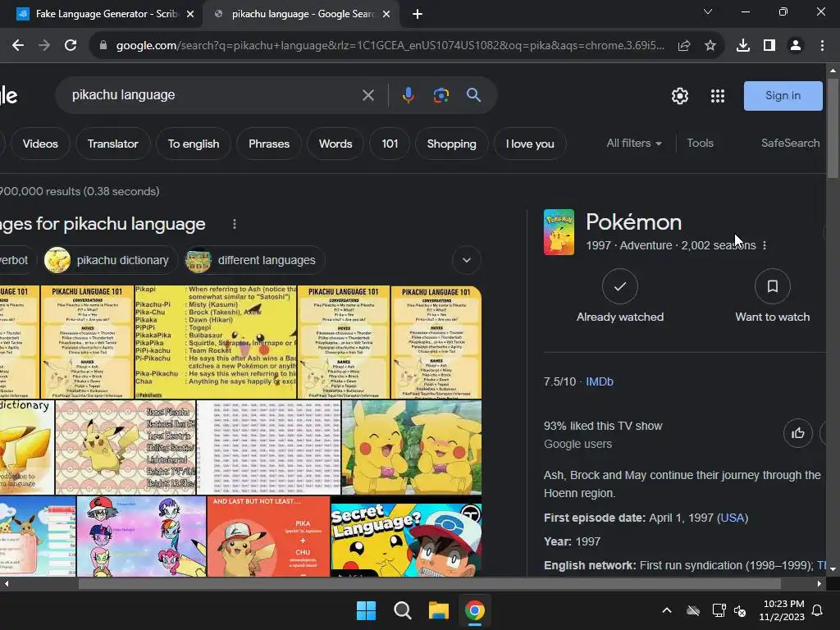Select the Videos filter chip
The width and height of the screenshot is (840, 630).
coord(40,144)
